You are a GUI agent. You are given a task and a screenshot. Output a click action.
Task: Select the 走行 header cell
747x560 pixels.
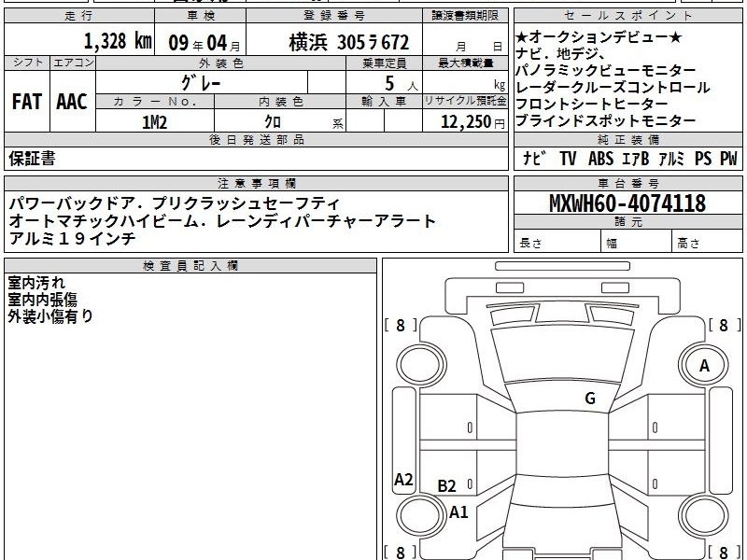pyautogui.click(x=79, y=16)
